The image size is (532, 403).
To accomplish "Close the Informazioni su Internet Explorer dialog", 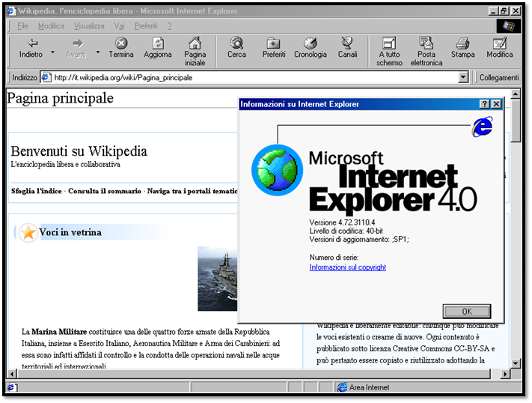I will 496,104.
